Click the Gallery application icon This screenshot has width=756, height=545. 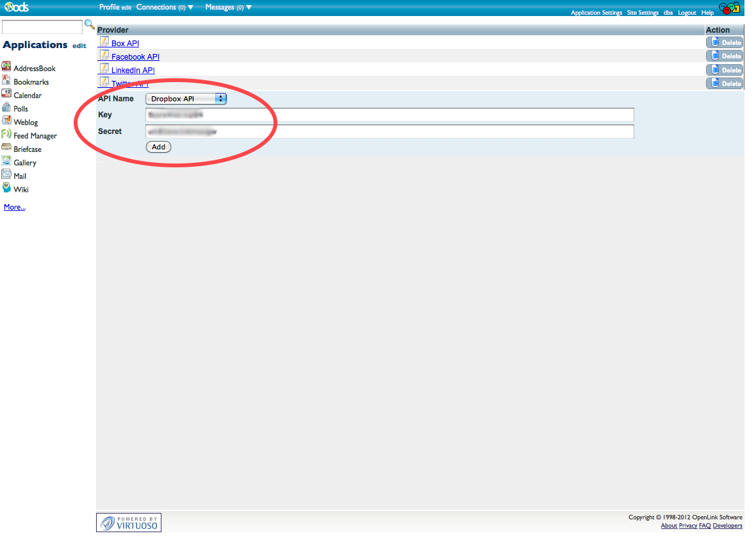(x=6, y=162)
